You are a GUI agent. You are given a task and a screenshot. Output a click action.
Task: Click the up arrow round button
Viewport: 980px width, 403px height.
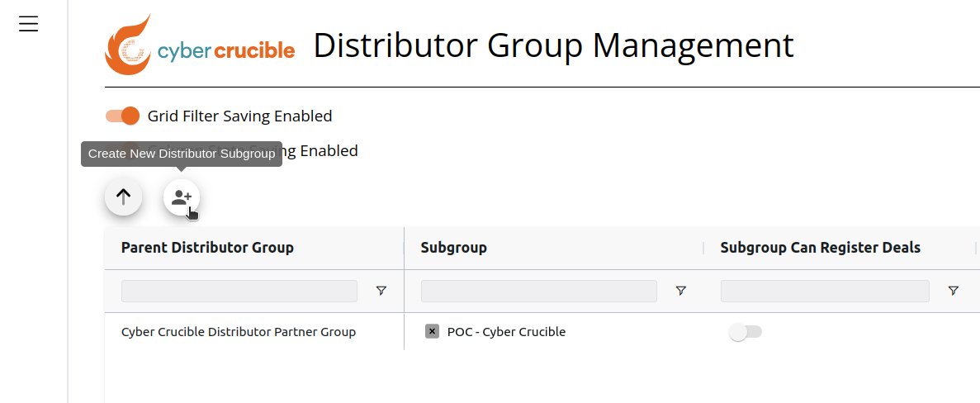(x=123, y=197)
